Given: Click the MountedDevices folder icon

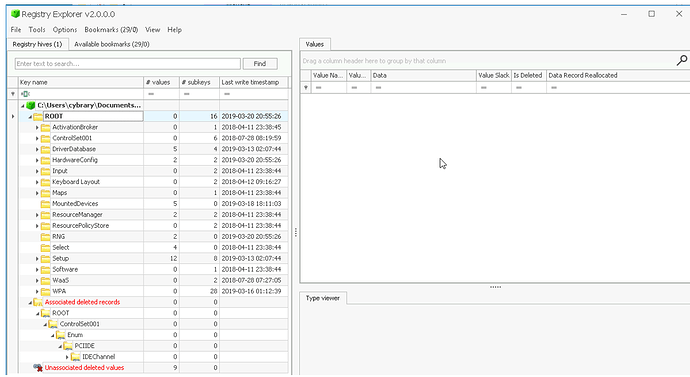Looking at the screenshot, I should click(x=45, y=204).
